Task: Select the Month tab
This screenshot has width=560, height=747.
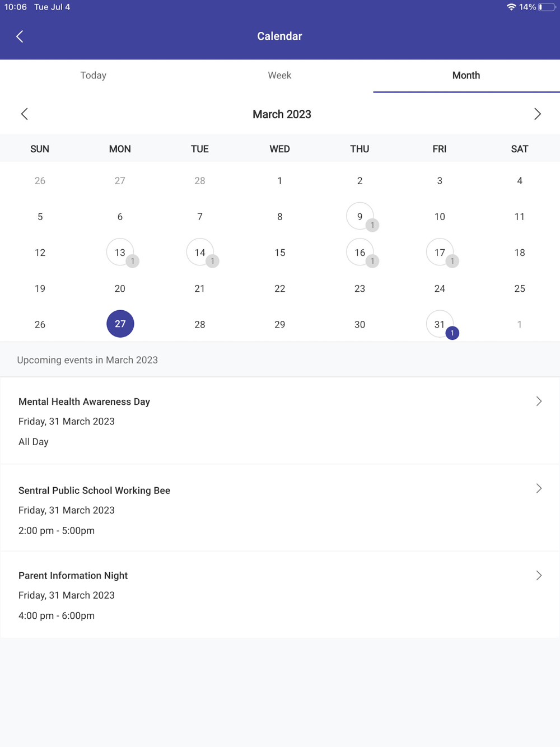Action: tap(466, 76)
